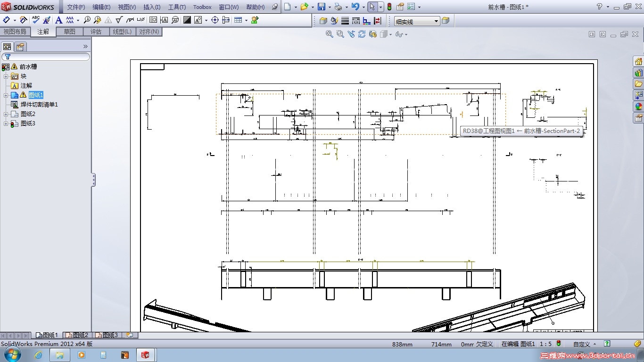Insert a Datum Feature symbol
The height and width of the screenshot is (362, 644).
pos(164,20)
